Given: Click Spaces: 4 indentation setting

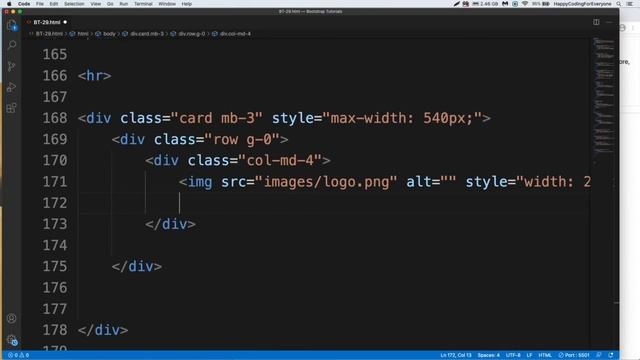Looking at the screenshot, I should tap(488, 355).
